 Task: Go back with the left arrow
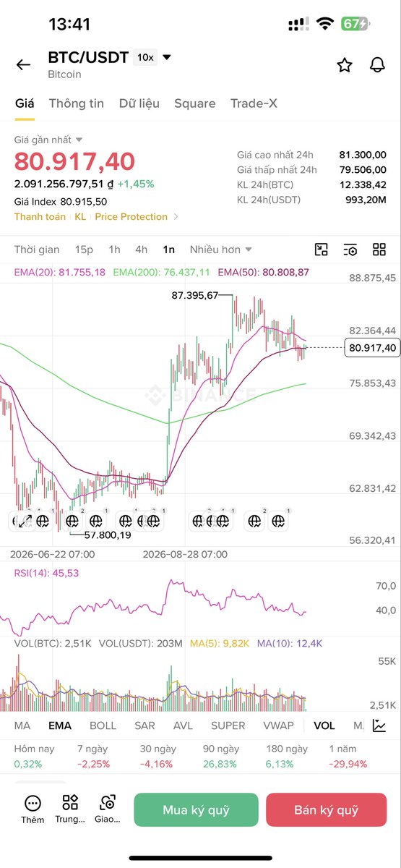coord(23,64)
